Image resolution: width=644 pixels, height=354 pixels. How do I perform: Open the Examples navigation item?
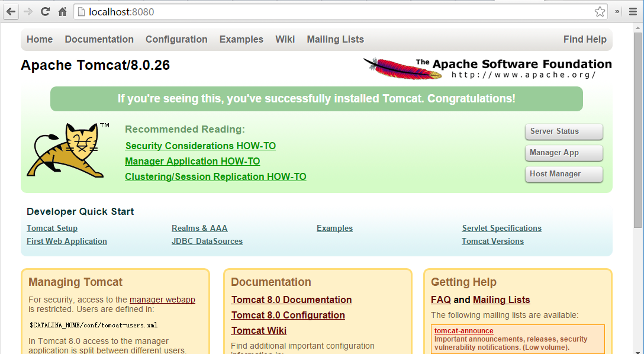241,40
